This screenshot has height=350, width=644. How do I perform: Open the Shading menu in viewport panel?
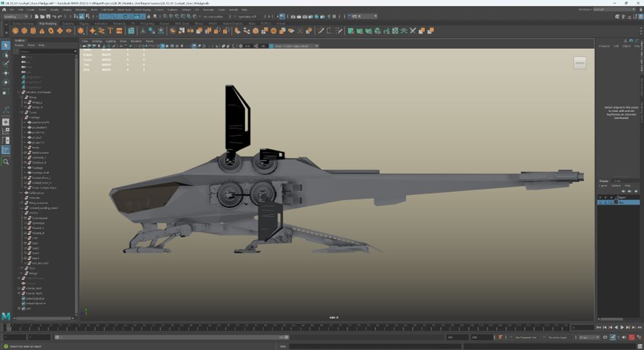pyautogui.click(x=97, y=41)
